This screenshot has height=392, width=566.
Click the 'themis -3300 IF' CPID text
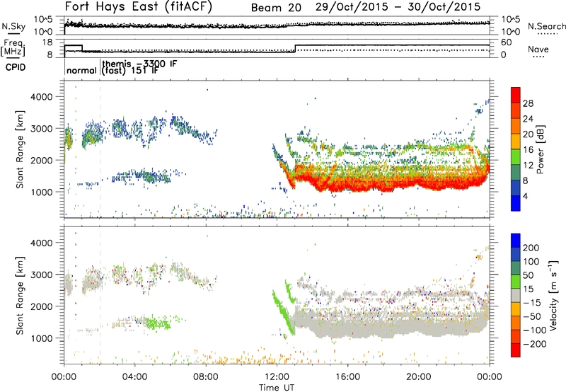[139, 64]
